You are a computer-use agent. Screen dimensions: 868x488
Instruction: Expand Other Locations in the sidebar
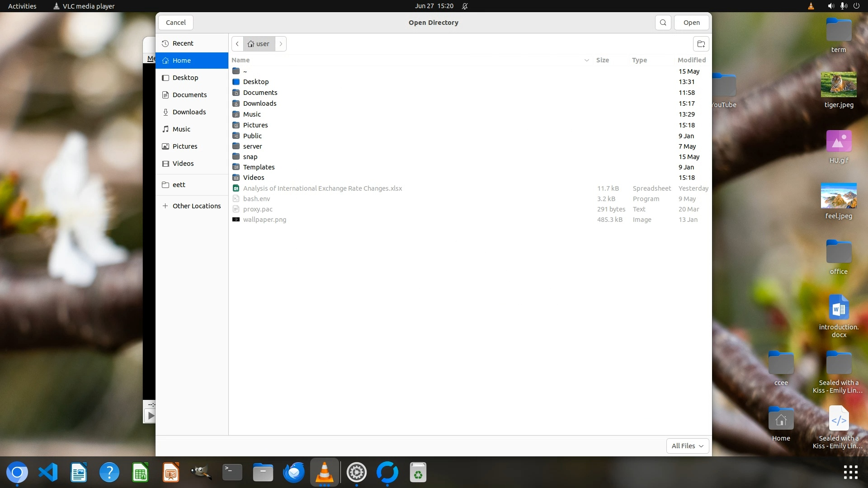click(x=196, y=206)
